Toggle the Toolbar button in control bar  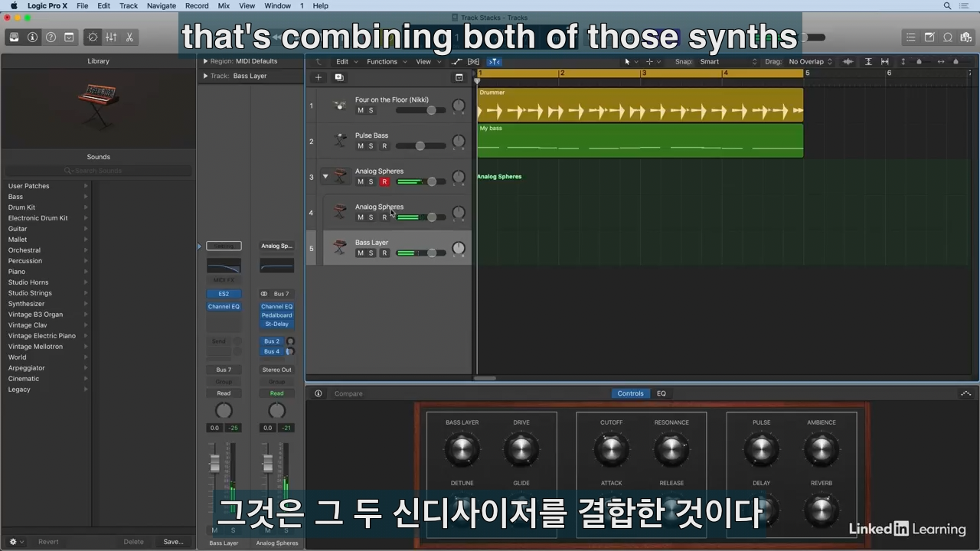(x=69, y=37)
